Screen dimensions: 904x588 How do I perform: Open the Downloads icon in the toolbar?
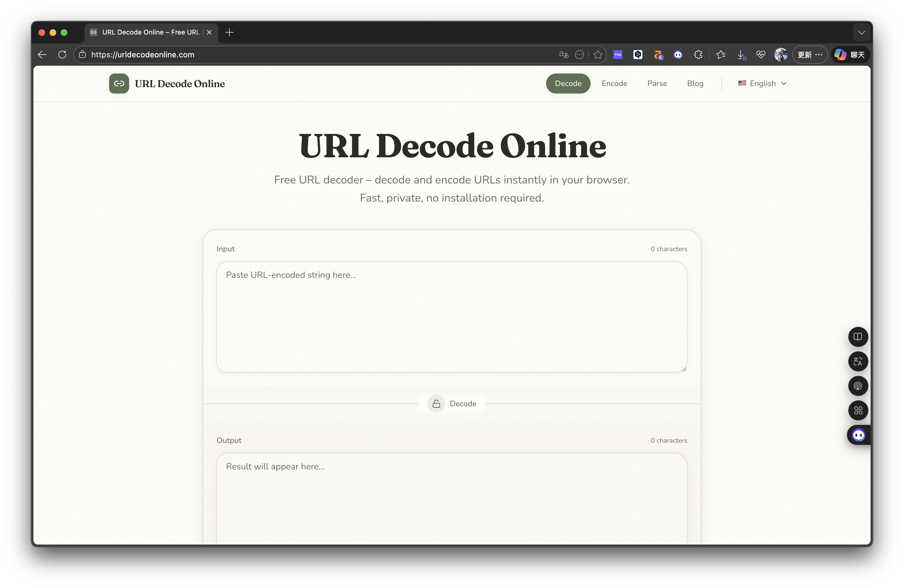coord(740,55)
